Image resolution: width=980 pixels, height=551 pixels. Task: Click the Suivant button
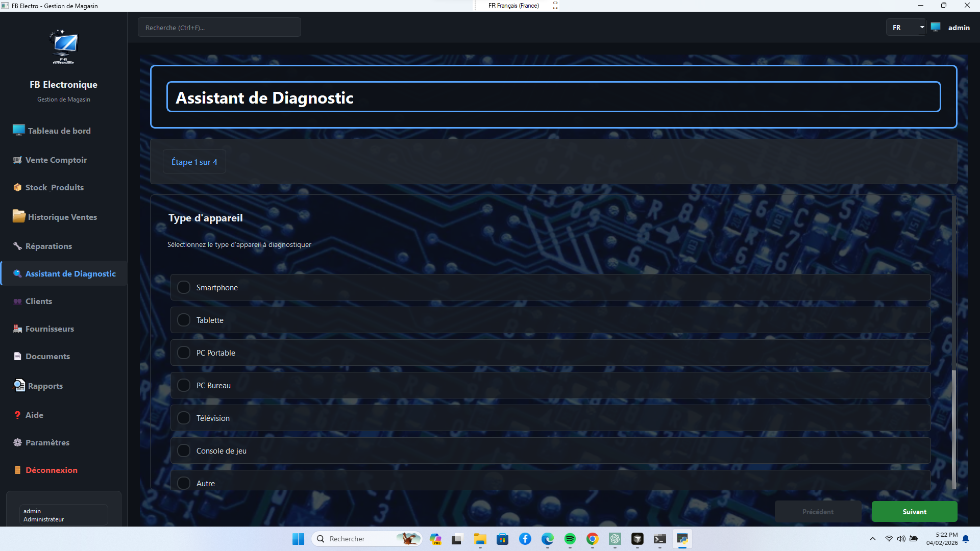[914, 511]
